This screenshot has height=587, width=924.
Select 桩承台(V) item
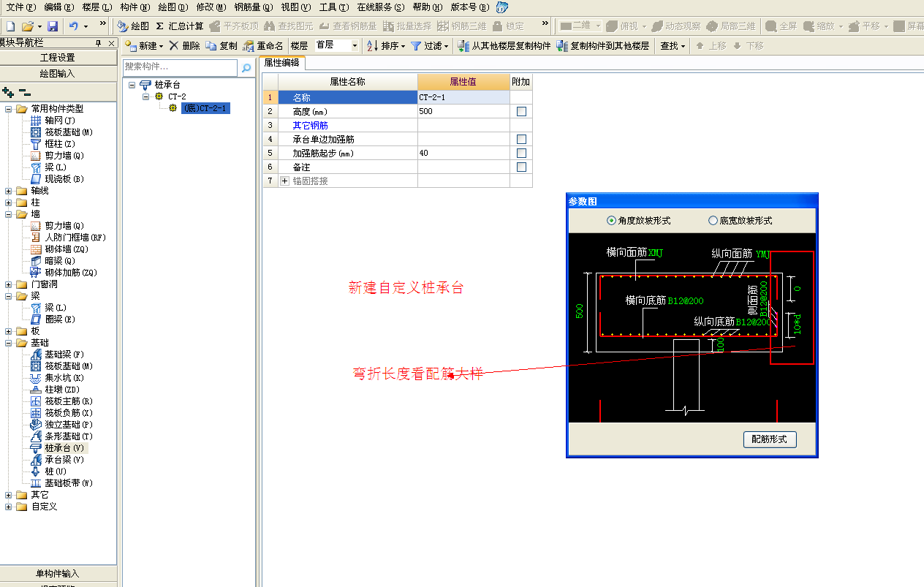pos(58,448)
